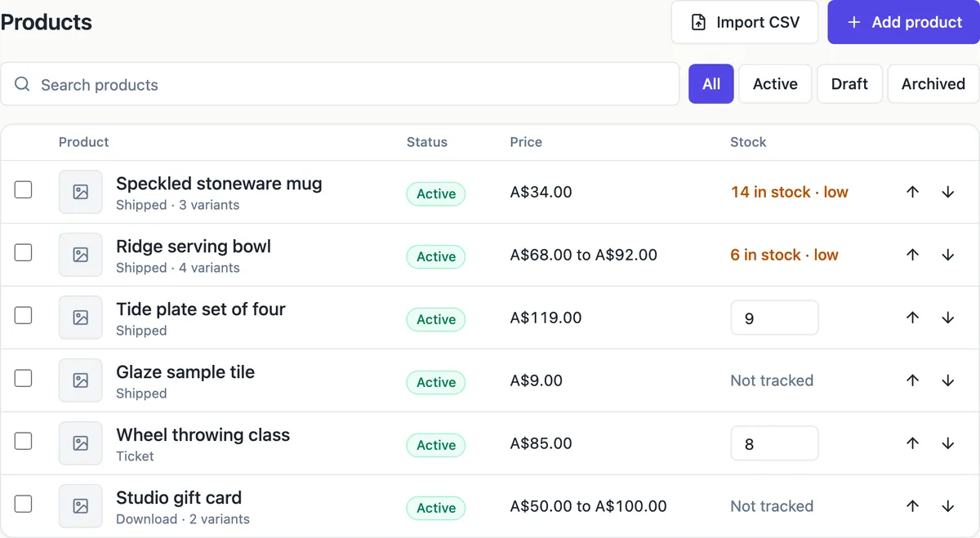Click image placeholder for Ridge serving bowl
980x538 pixels.
point(81,255)
